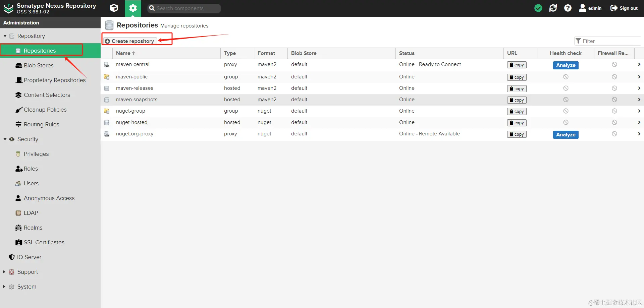Copy URL of maven-public repository
Image resolution: width=644 pixels, height=308 pixels.
pos(517,77)
